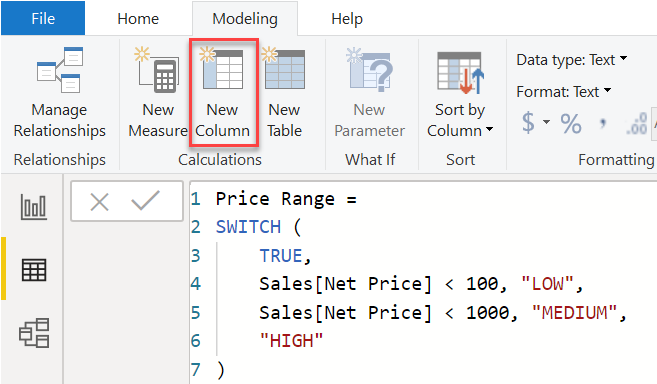Open Manage Relationships dialog

59,92
